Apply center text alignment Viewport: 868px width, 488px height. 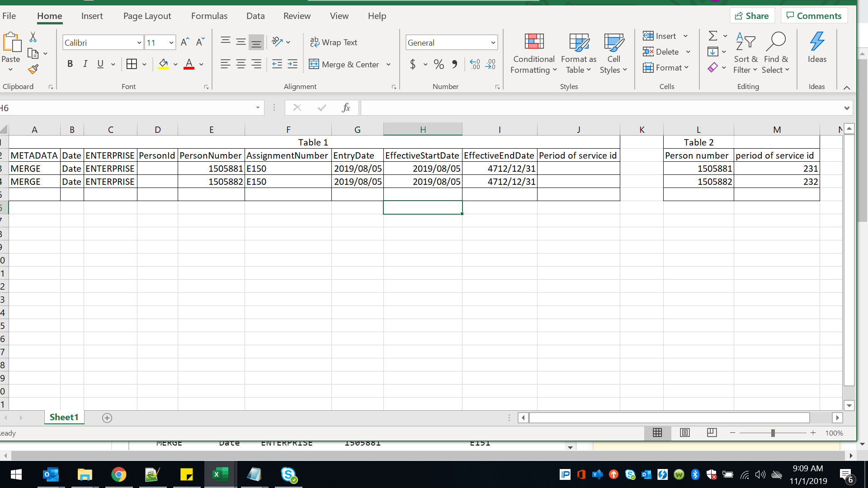click(241, 64)
